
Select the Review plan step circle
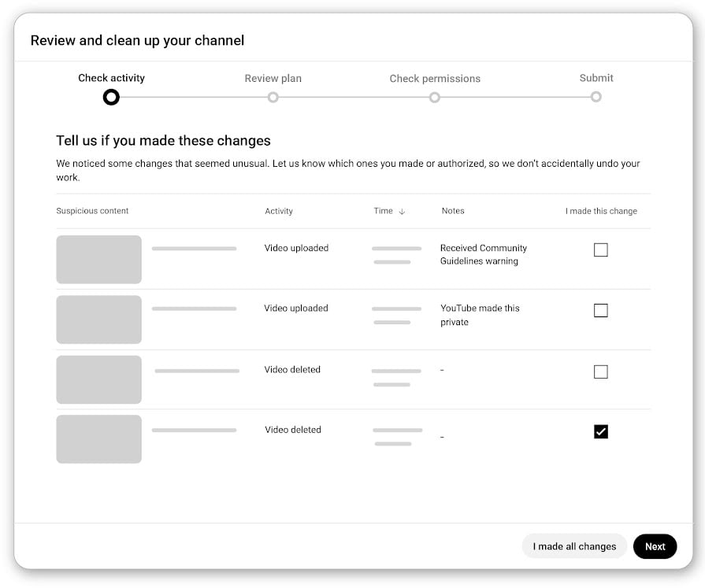[x=273, y=97]
